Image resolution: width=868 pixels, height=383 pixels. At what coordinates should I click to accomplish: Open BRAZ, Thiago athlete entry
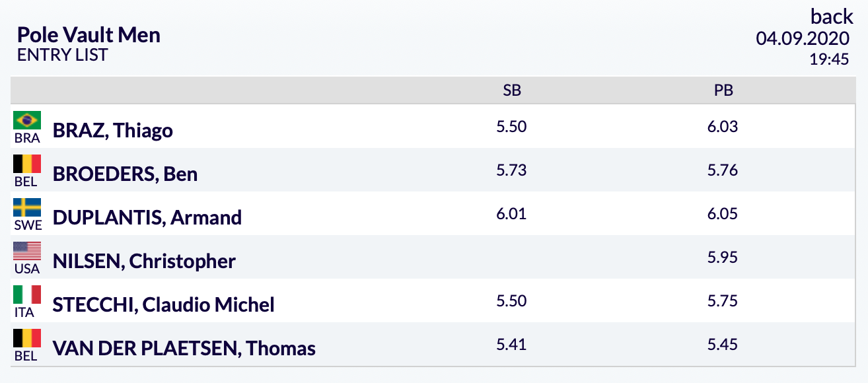click(113, 130)
